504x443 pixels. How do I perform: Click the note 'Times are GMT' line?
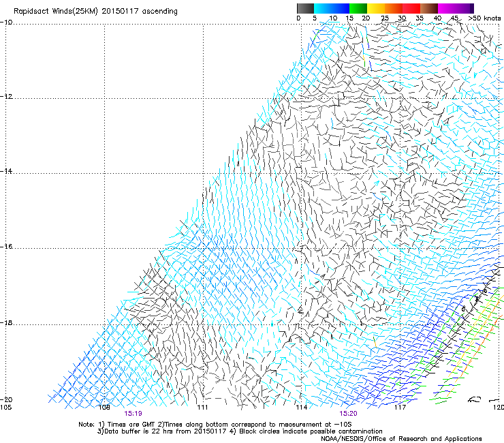215,425
